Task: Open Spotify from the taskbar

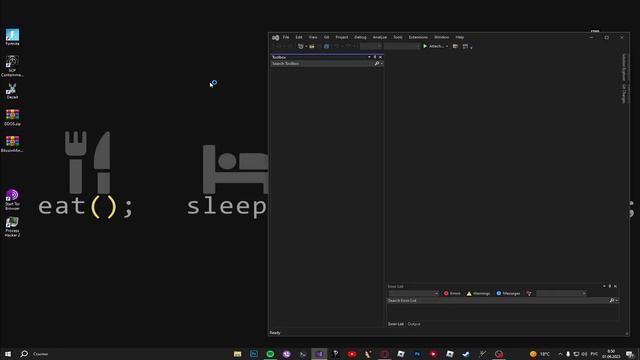Action: (x=270, y=354)
